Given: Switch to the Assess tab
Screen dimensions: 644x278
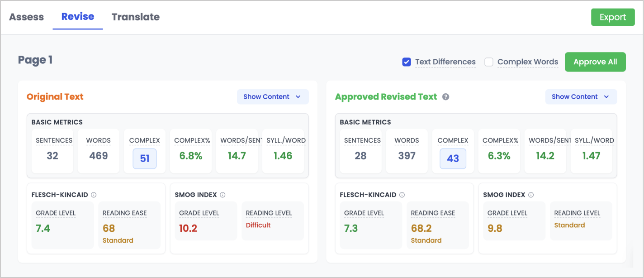Looking at the screenshot, I should [x=26, y=17].
